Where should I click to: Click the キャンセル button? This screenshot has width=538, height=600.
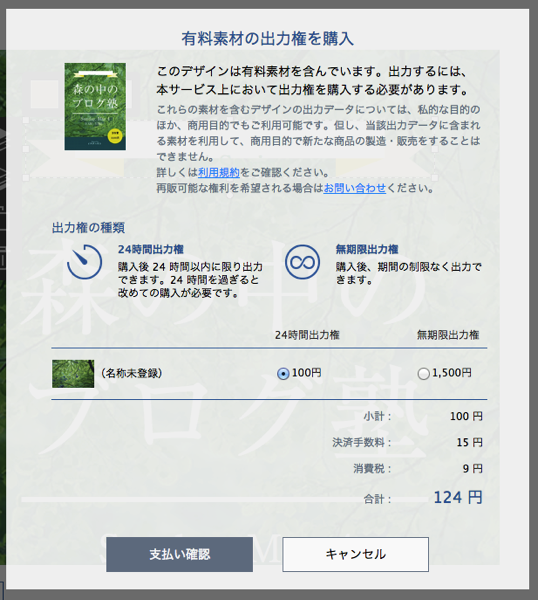[355, 554]
